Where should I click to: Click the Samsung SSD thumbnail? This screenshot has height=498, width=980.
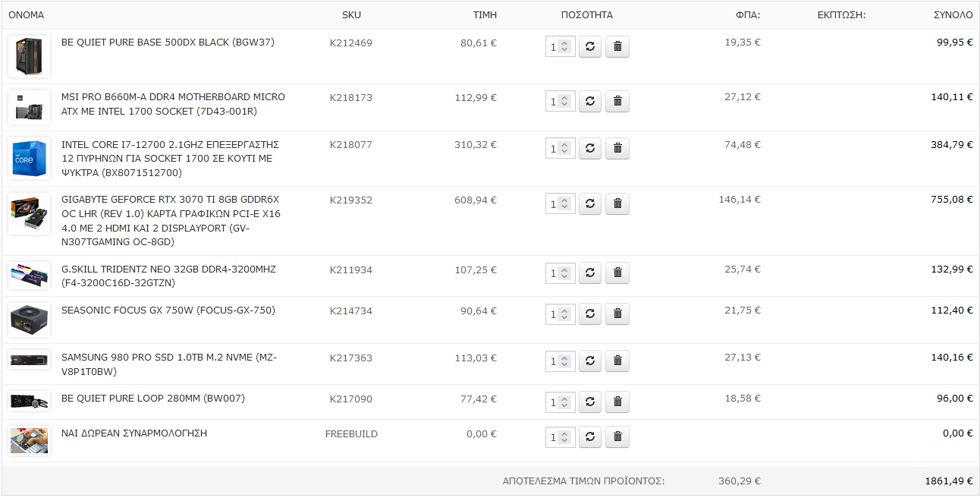click(30, 361)
